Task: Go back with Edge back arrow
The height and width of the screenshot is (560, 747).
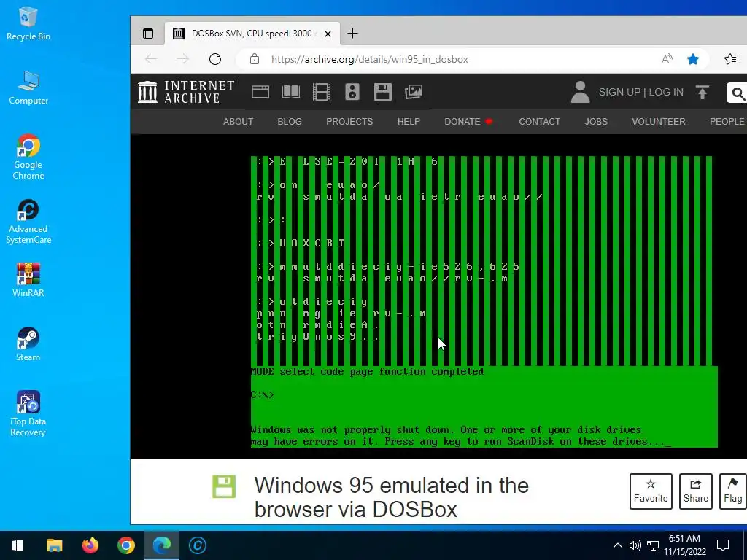Action: [x=151, y=59]
